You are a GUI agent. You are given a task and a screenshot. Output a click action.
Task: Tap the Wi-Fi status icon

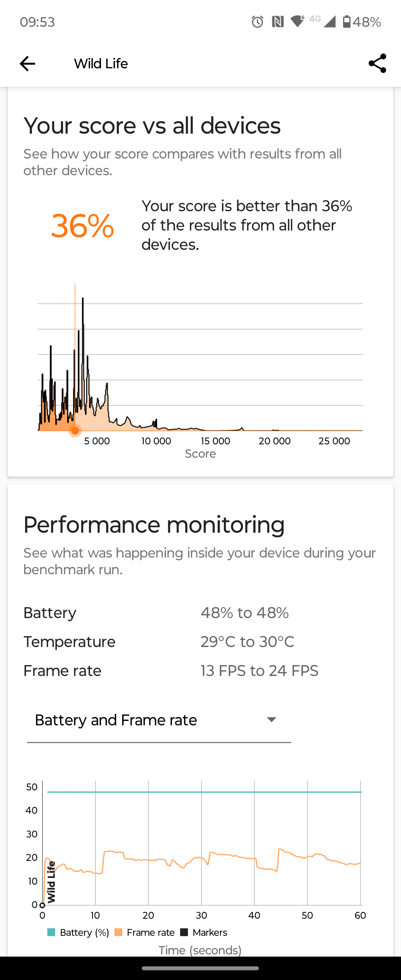297,21
